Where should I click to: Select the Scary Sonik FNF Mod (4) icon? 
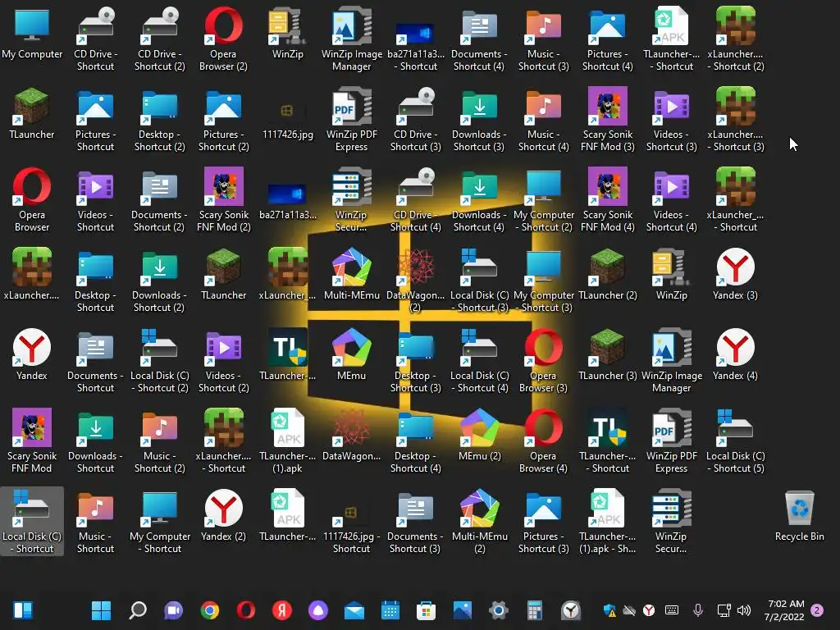pyautogui.click(x=608, y=200)
